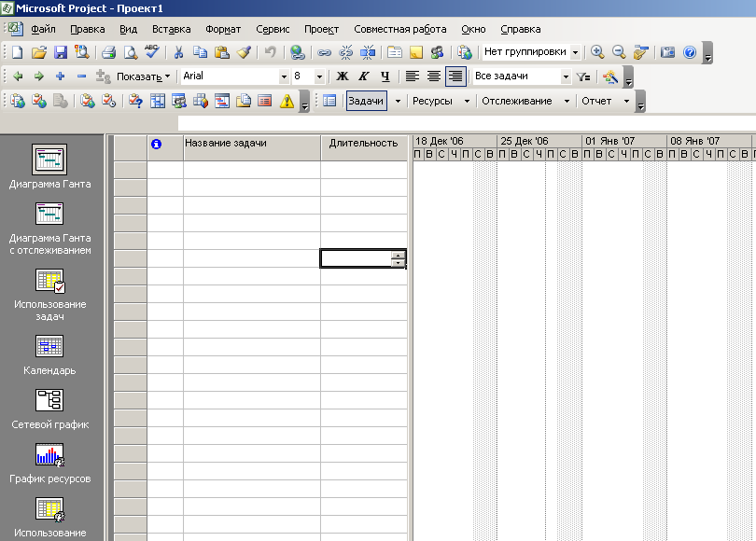
Task: Expand the Показать outline dropdown
Action: pyautogui.click(x=144, y=76)
